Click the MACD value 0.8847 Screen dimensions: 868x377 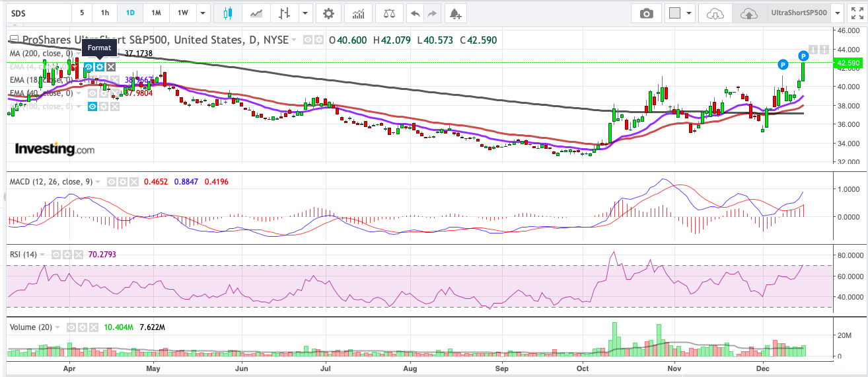186,181
